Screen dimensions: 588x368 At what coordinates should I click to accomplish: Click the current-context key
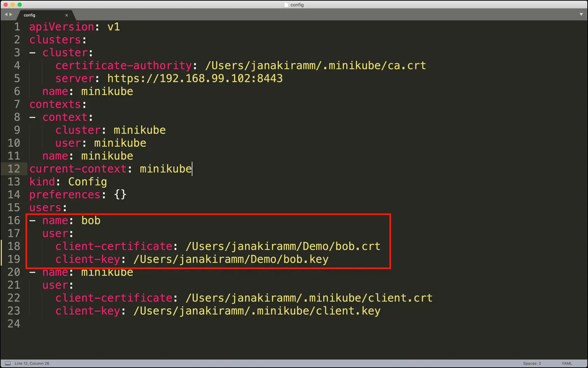pos(78,169)
